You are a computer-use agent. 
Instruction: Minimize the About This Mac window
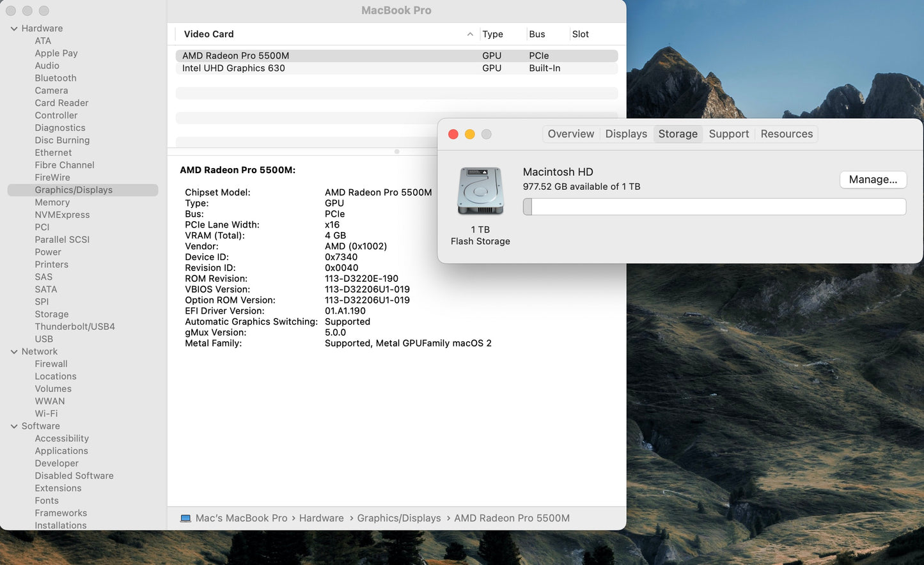tap(470, 134)
